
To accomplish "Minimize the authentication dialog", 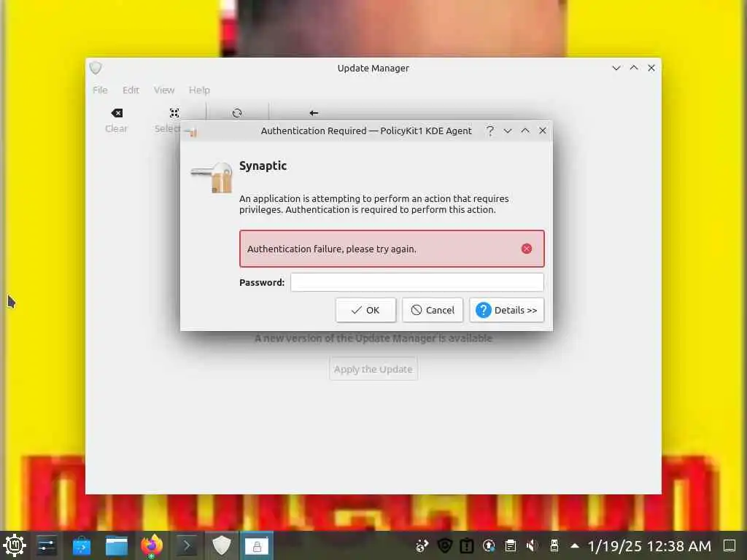I will [508, 131].
